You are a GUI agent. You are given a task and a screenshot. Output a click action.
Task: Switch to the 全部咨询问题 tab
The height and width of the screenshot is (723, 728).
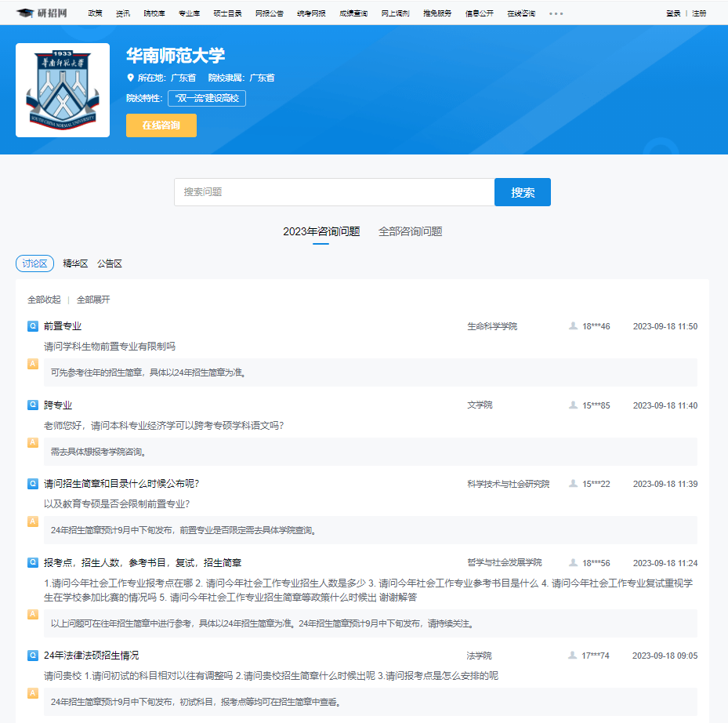pos(410,231)
